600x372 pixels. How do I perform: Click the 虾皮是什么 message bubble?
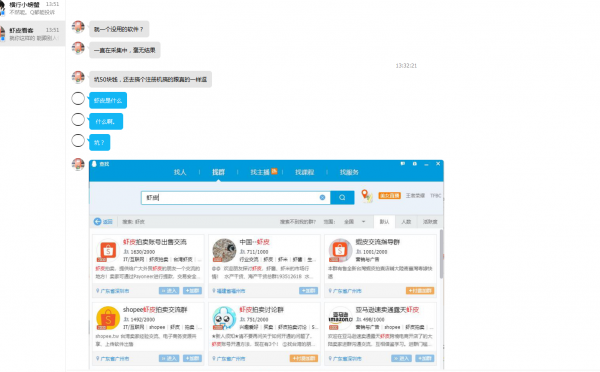pos(108,100)
